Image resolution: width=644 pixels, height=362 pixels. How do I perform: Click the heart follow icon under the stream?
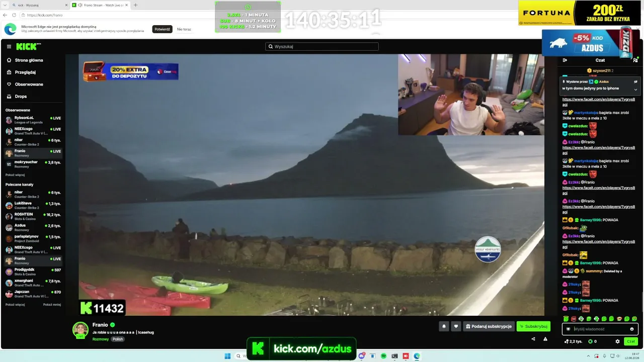[456, 326]
